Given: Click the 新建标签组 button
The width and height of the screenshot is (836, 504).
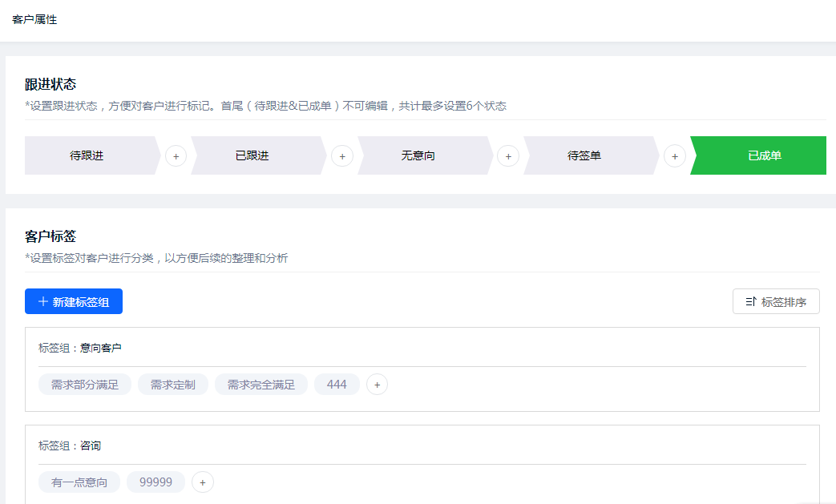Looking at the screenshot, I should tap(73, 300).
